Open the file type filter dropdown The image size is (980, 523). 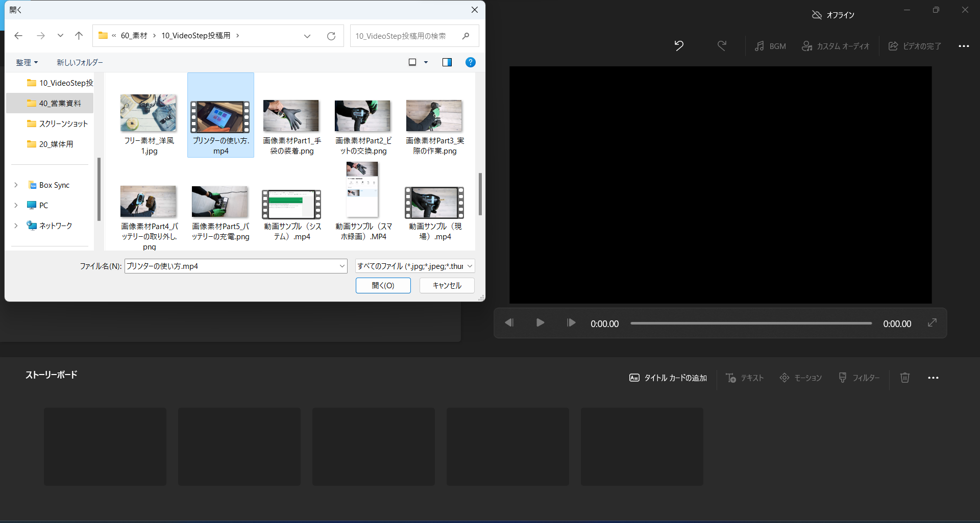pyautogui.click(x=415, y=266)
